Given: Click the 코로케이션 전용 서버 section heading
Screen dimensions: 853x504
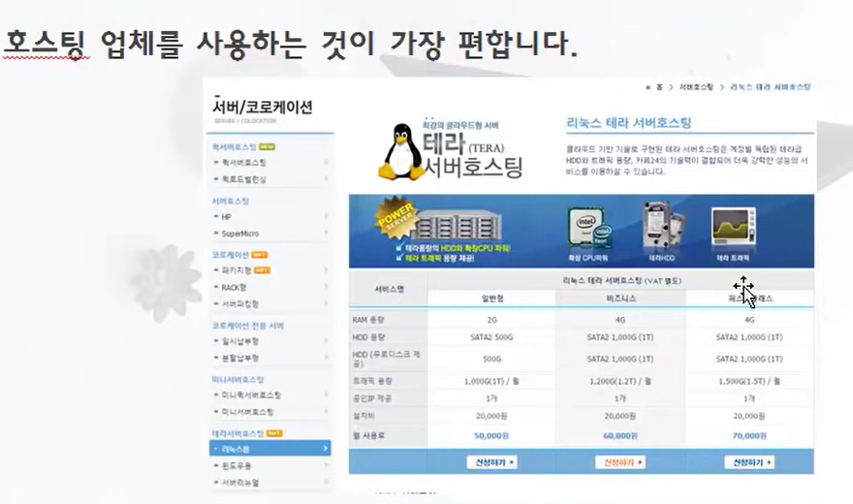Looking at the screenshot, I should tap(247, 325).
